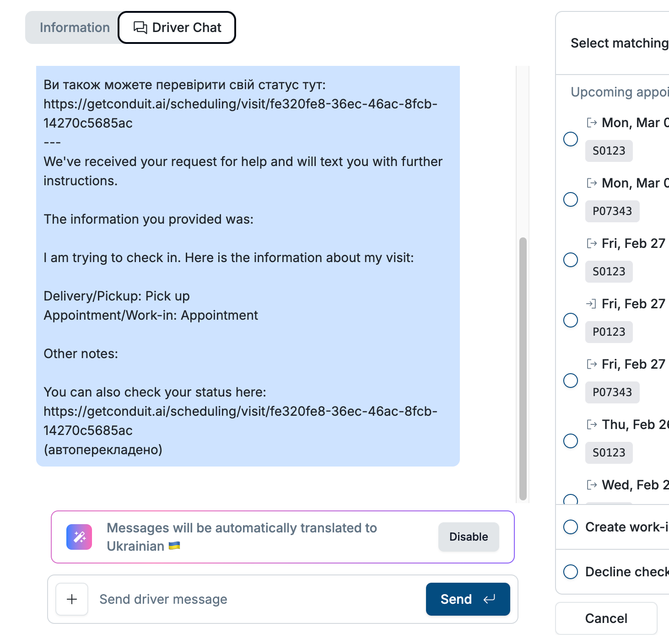Click the plus attachment button
The height and width of the screenshot is (644, 669).
click(72, 599)
